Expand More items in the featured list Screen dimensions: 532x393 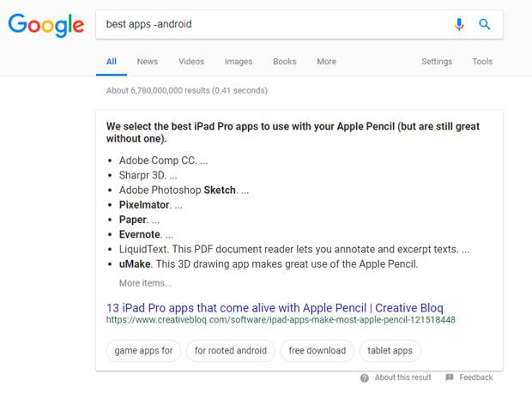point(145,283)
